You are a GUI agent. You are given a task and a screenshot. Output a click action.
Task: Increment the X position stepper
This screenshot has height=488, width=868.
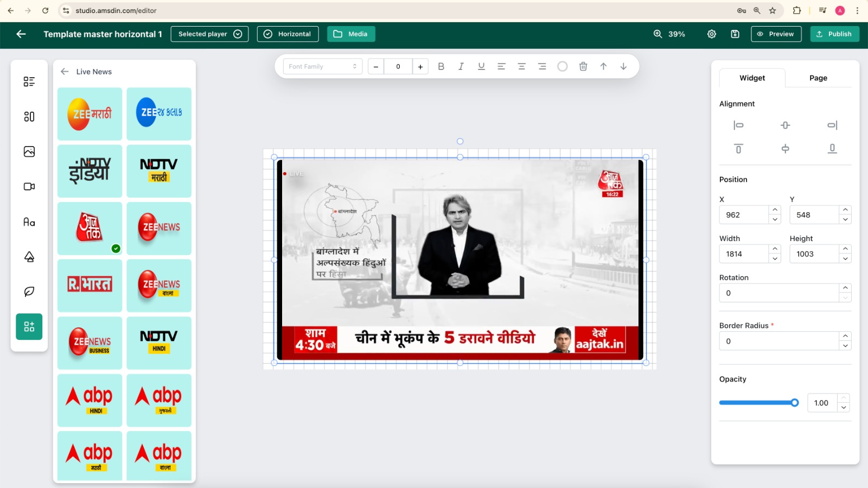pyautogui.click(x=775, y=210)
